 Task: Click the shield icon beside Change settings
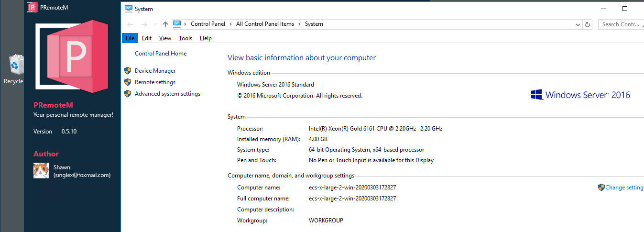coord(601,187)
